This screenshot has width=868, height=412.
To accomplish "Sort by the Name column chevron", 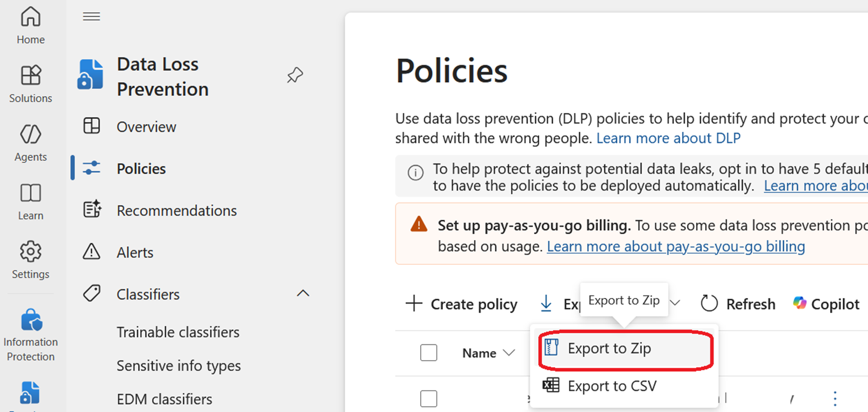I will click(x=509, y=353).
